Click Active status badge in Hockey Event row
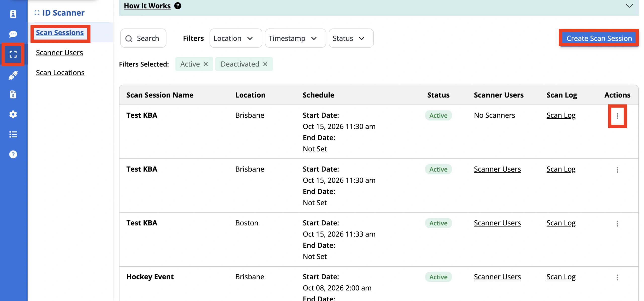The width and height of the screenshot is (644, 301). click(x=438, y=277)
